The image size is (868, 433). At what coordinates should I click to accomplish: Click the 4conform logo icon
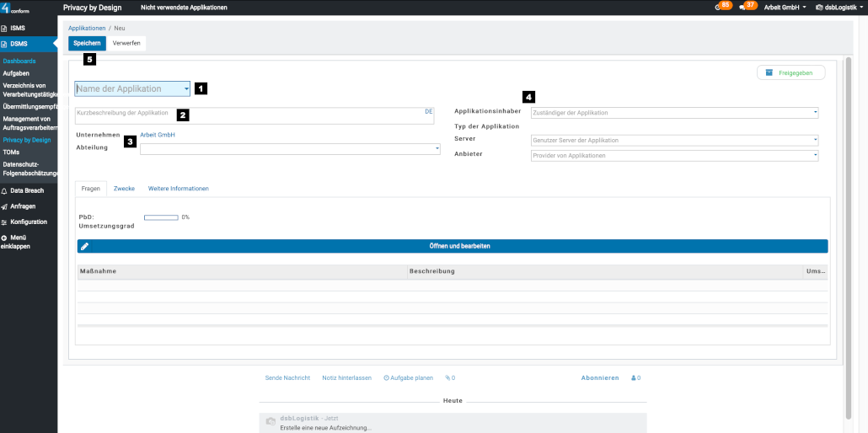click(x=7, y=8)
